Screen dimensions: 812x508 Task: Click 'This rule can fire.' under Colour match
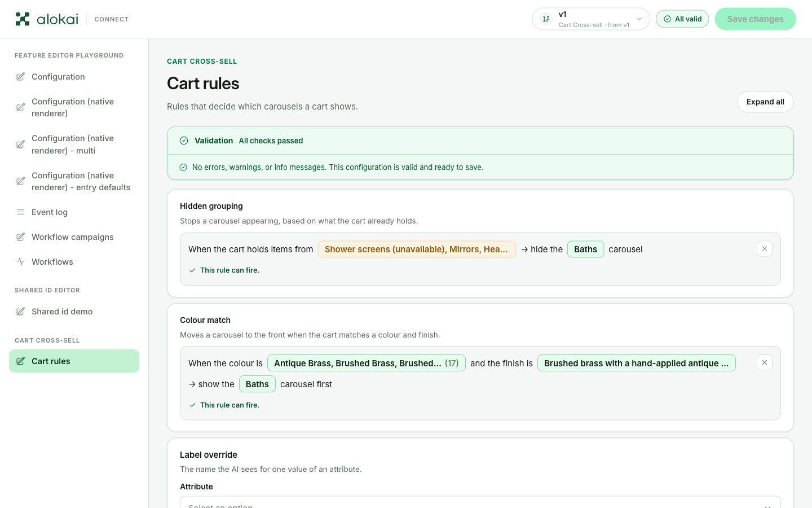[230, 405]
